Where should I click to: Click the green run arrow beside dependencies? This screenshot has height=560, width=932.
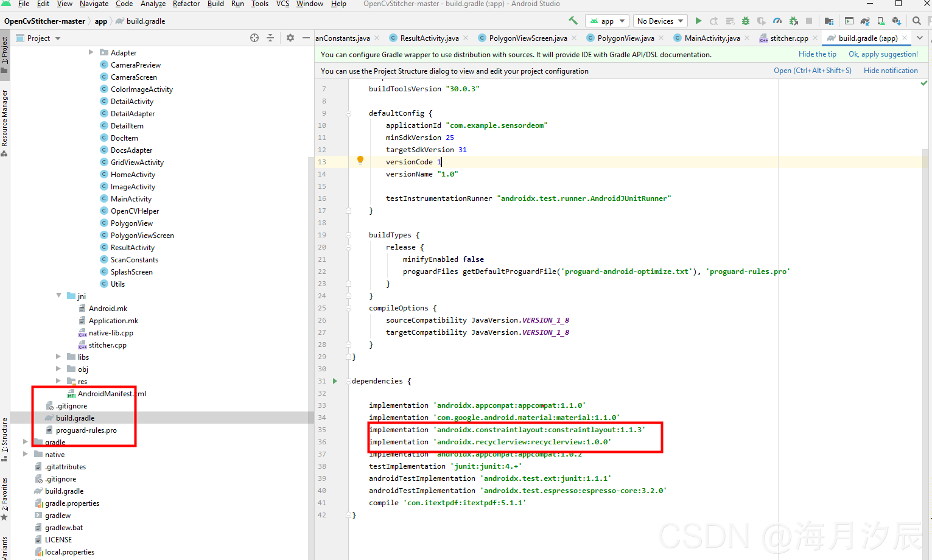click(335, 381)
